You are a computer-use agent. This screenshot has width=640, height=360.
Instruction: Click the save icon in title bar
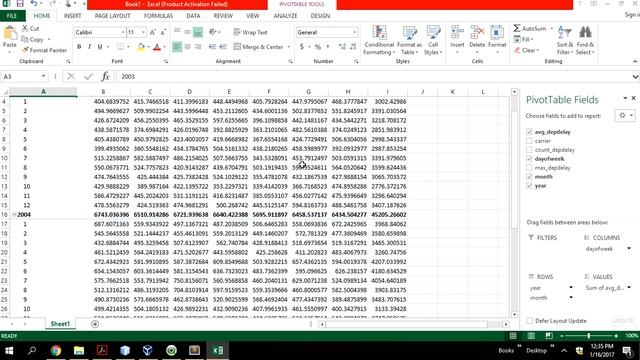(x=20, y=4)
